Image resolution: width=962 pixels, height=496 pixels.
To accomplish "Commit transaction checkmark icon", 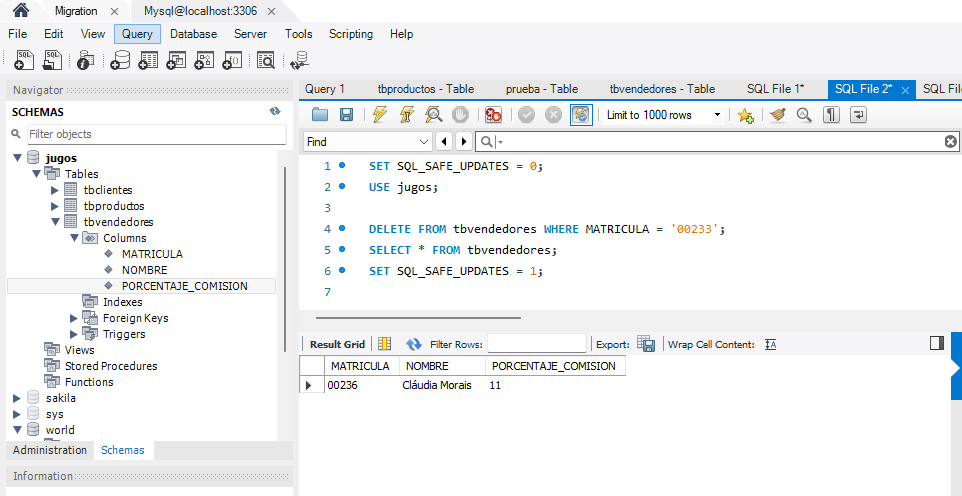I will [526, 115].
